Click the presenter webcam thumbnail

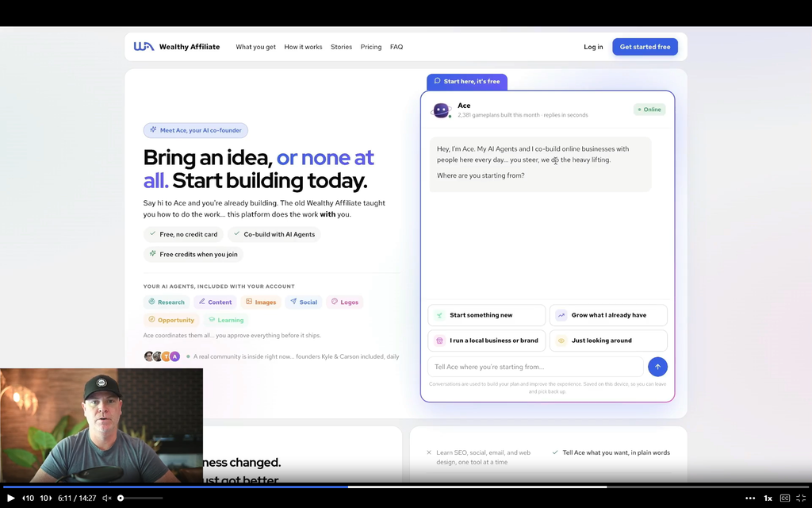tap(101, 425)
